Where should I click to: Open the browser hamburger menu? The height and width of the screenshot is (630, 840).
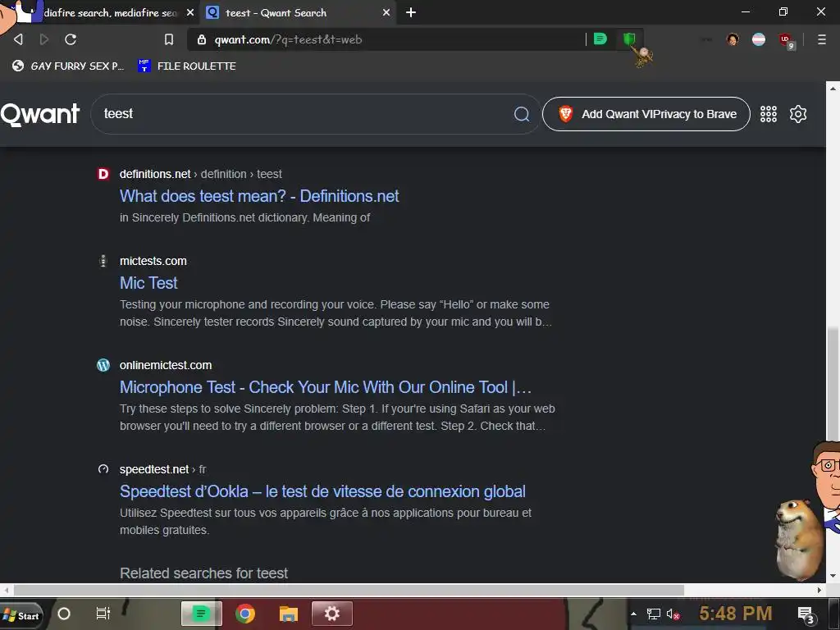point(821,39)
